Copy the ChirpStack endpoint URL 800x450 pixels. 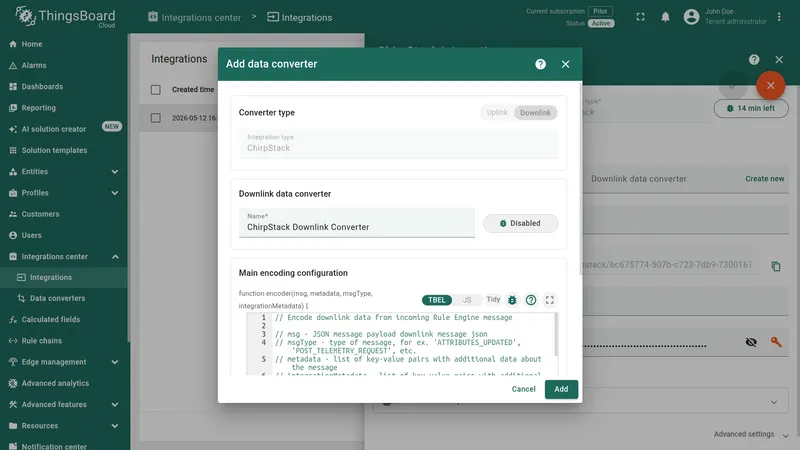776,266
